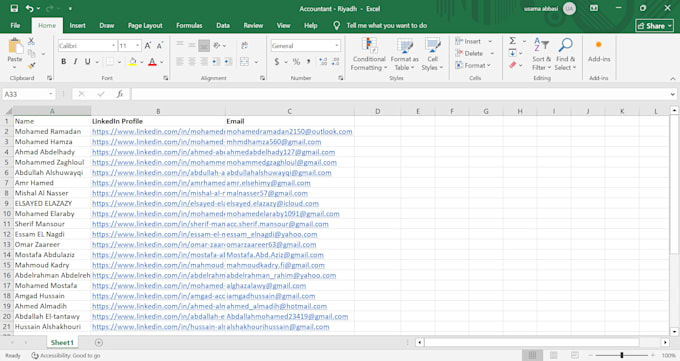Wrap text in the cell
680x361 pixels.
[x=245, y=46]
